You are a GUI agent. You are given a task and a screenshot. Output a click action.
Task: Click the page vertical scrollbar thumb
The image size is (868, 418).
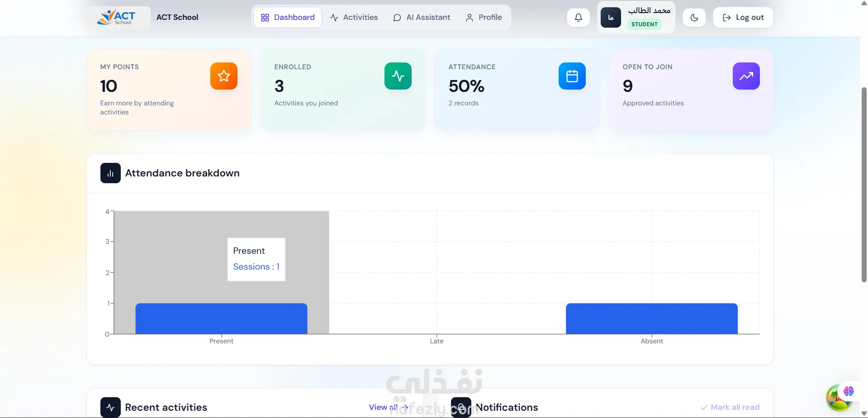(x=864, y=185)
